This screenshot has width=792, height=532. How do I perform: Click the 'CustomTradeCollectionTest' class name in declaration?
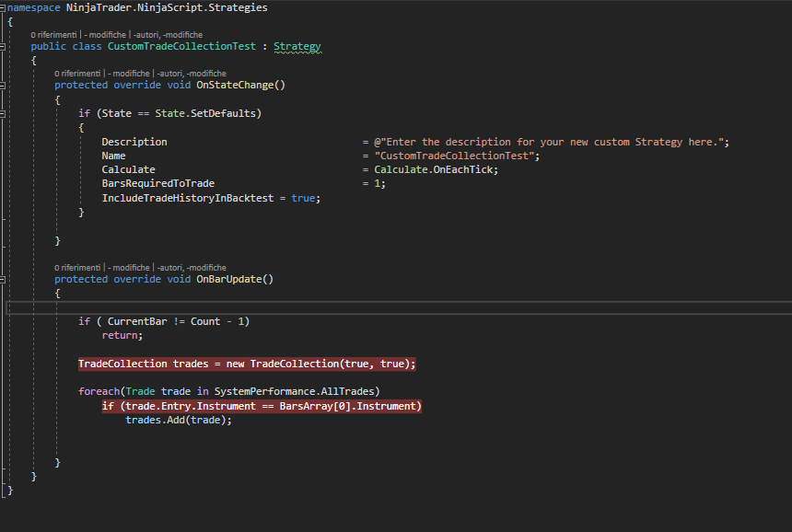[181, 46]
